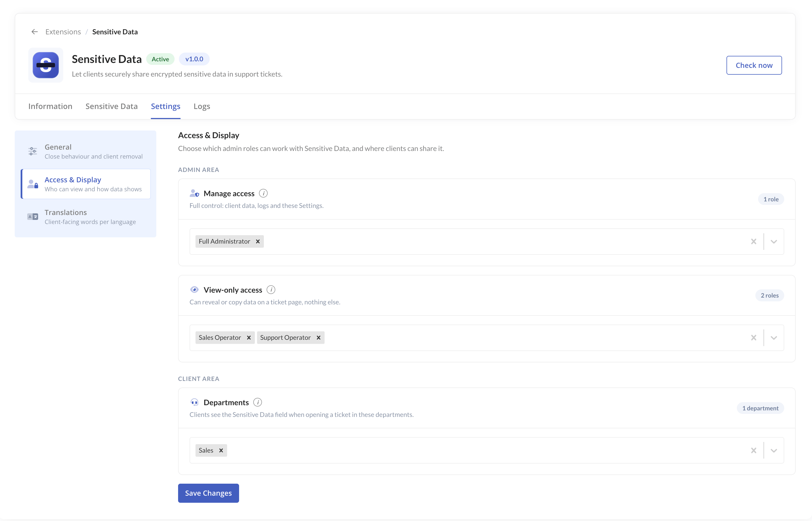
Task: Clear all selected Departments
Action: [753, 450]
